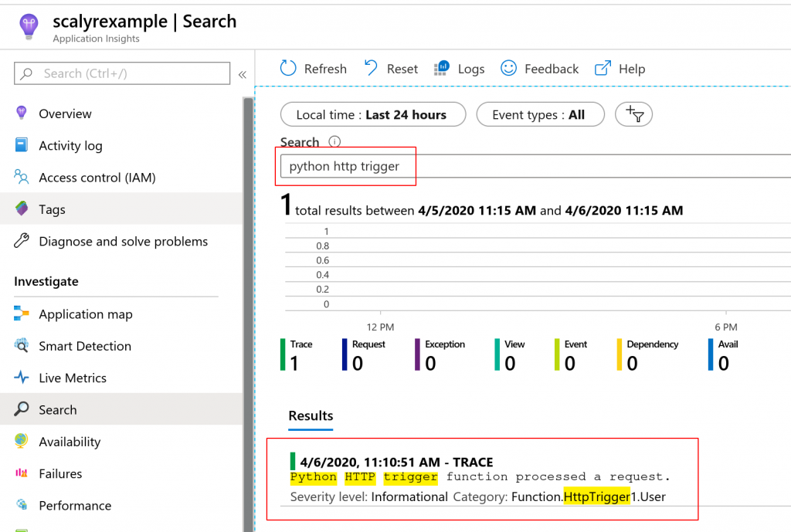The width and height of the screenshot is (791, 532).
Task: Collapse the sidebar with double chevron
Action: tap(242, 74)
